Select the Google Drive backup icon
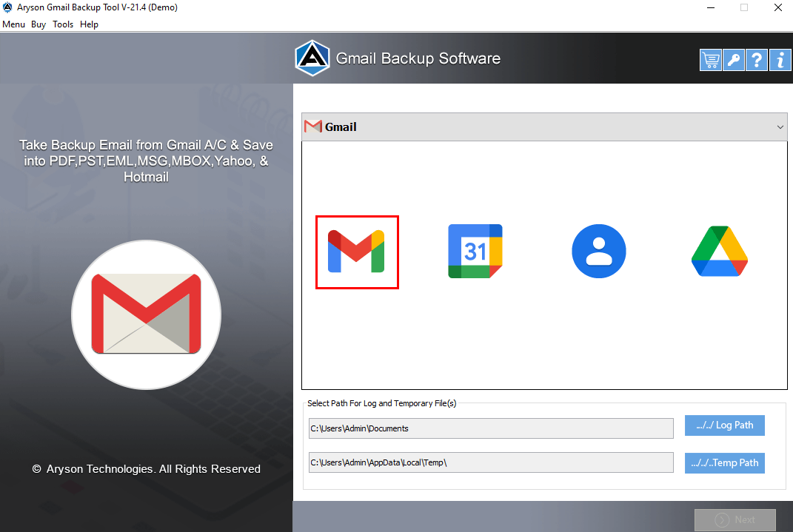Viewport: 793px width, 532px height. point(719,251)
